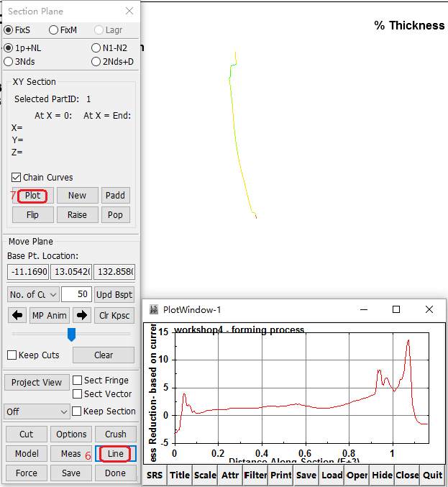Select the 2Nds+D radio button
This screenshot has width=448, height=487.
[96, 61]
